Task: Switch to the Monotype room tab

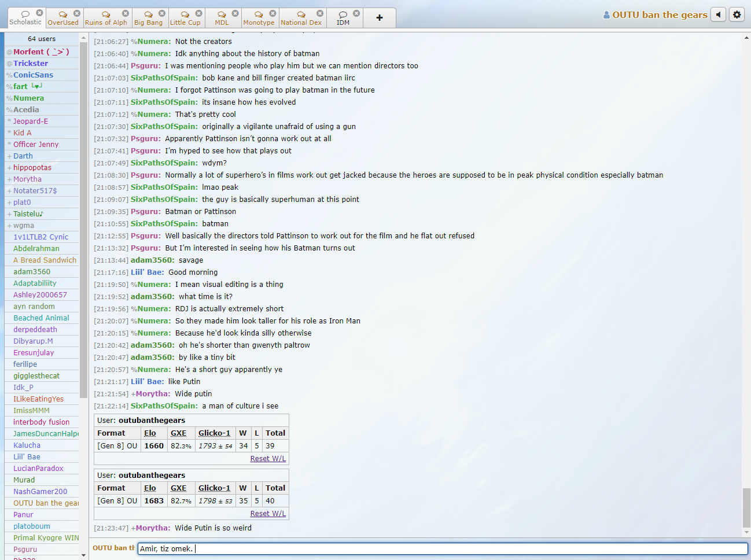Action: click(259, 19)
